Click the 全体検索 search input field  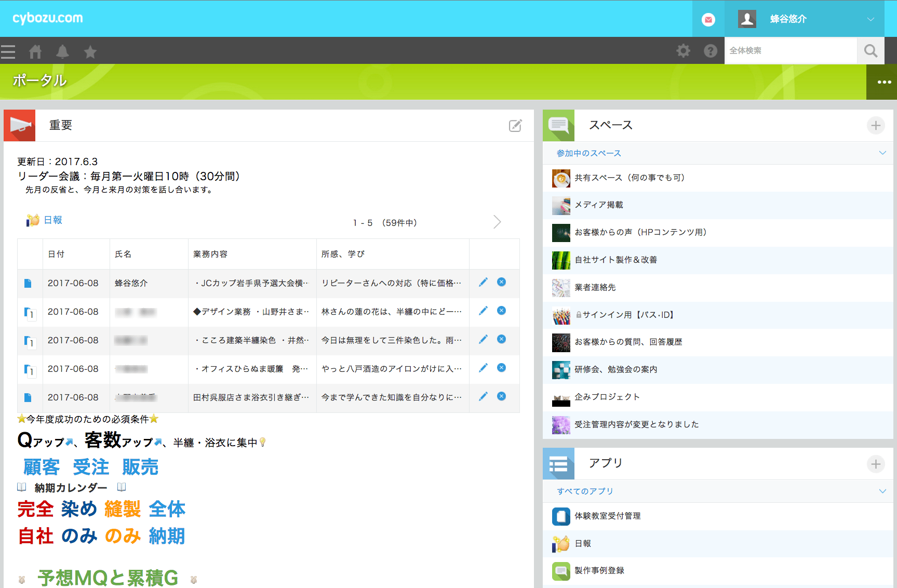pyautogui.click(x=789, y=51)
